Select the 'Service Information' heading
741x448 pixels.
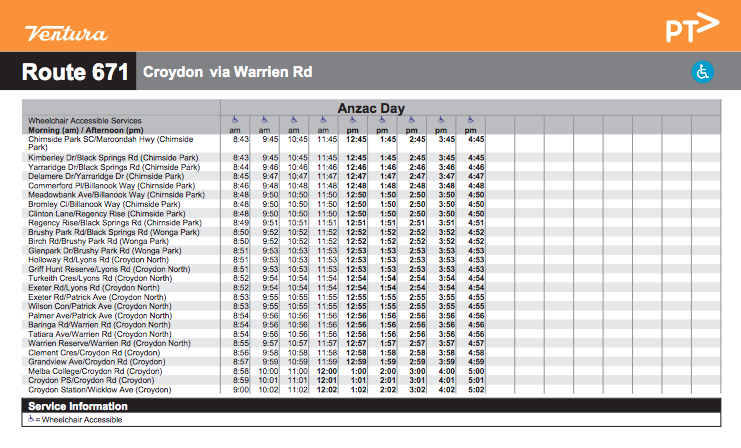(78, 406)
